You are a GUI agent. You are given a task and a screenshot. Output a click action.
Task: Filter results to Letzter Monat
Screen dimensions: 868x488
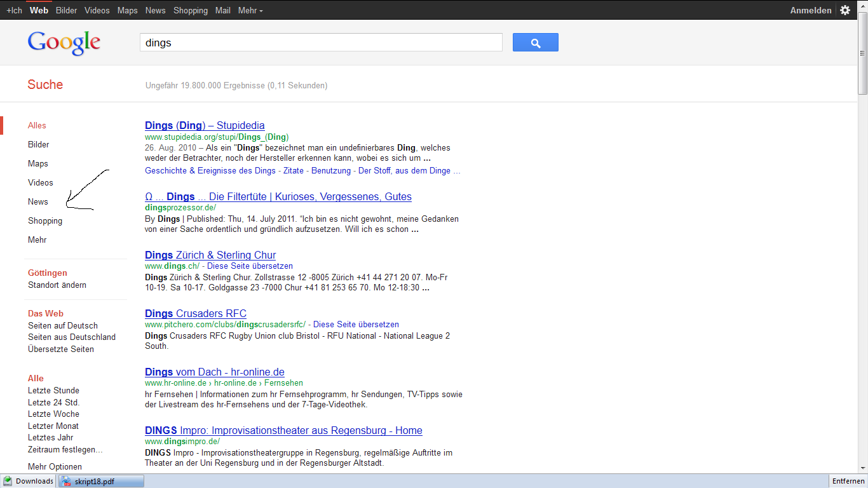(53, 426)
